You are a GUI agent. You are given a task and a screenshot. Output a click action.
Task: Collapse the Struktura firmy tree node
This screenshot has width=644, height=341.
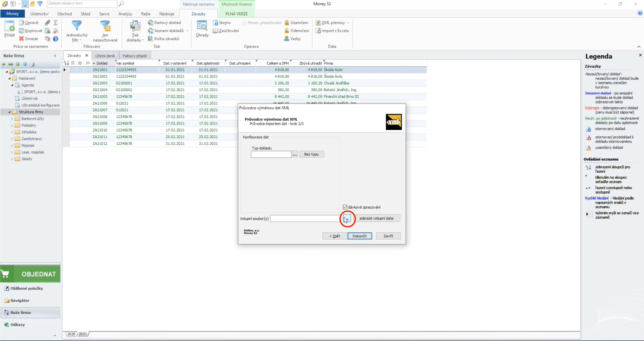tap(9, 112)
